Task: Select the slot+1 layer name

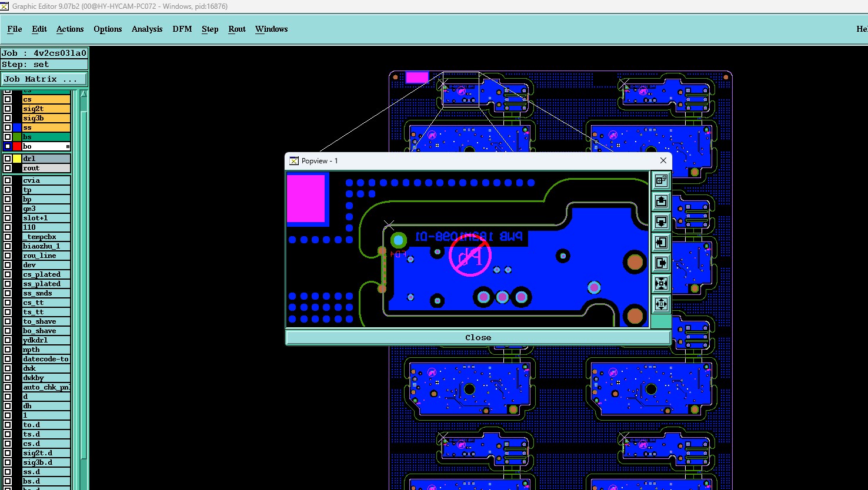Action: tap(46, 218)
